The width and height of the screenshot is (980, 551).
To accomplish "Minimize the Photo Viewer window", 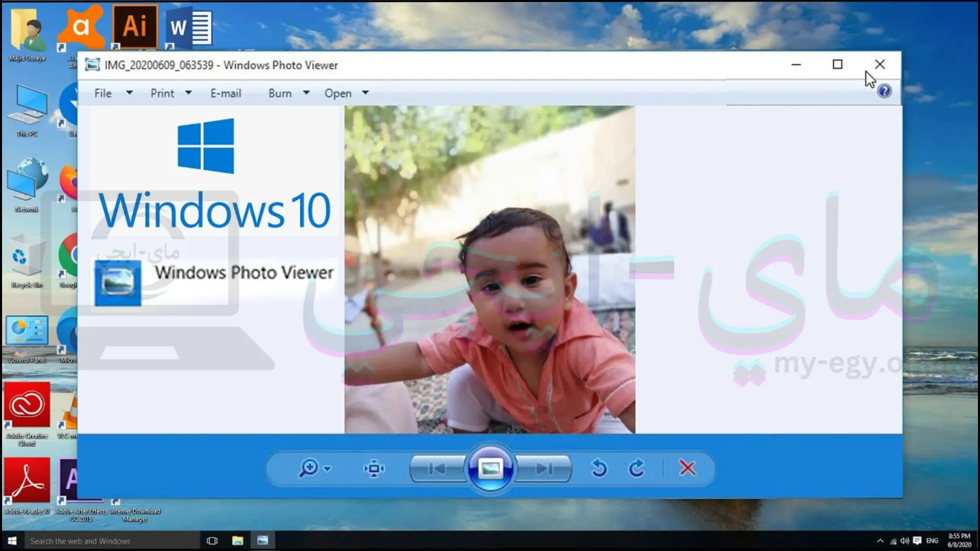I will (796, 65).
